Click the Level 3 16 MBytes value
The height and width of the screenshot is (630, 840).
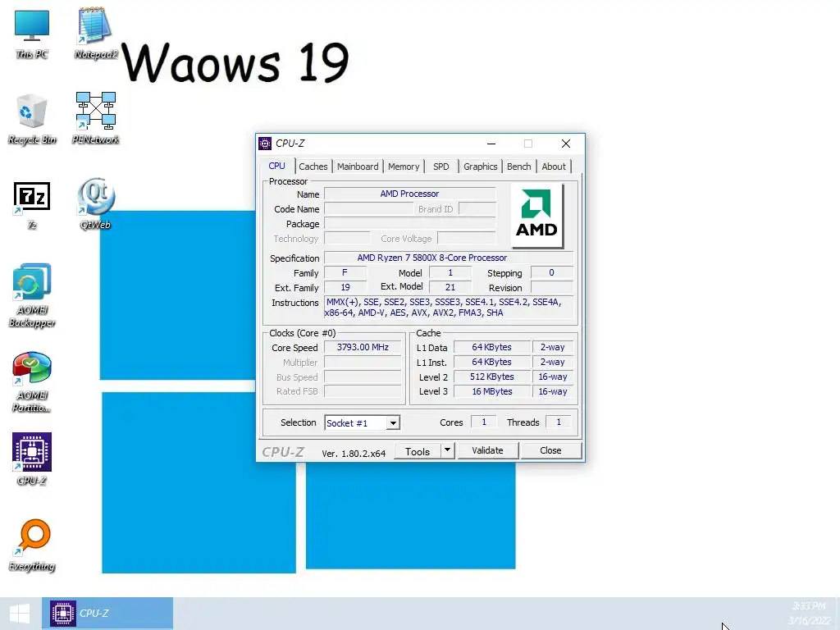click(x=492, y=391)
